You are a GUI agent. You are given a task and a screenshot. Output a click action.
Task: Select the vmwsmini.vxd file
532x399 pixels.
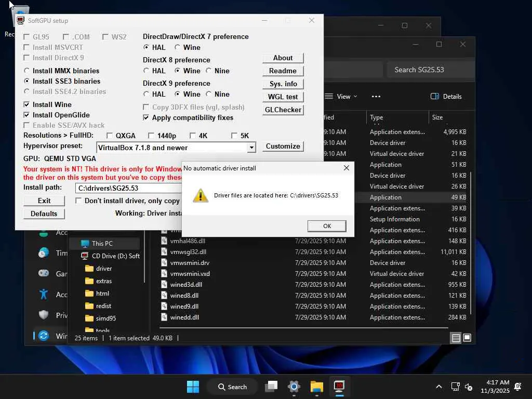coord(190,273)
